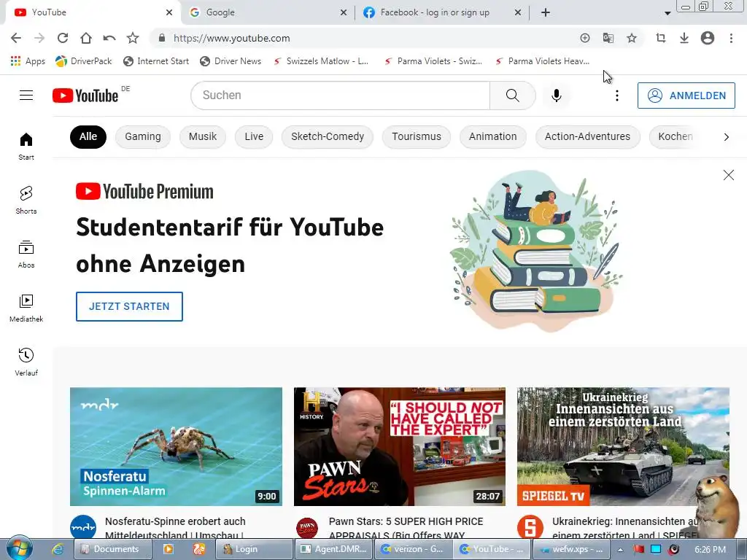Start voice search with microphone icon

pyautogui.click(x=556, y=96)
